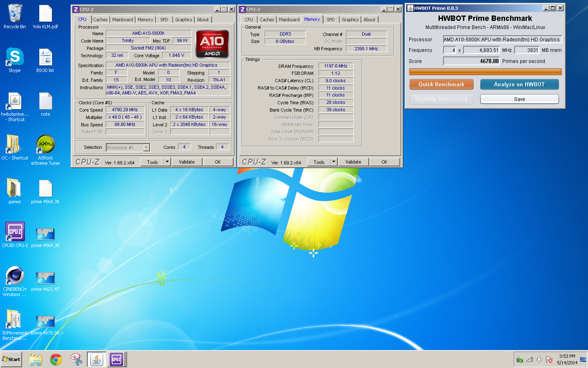Open the SPD tab in right CPU-Z window

[x=331, y=20]
